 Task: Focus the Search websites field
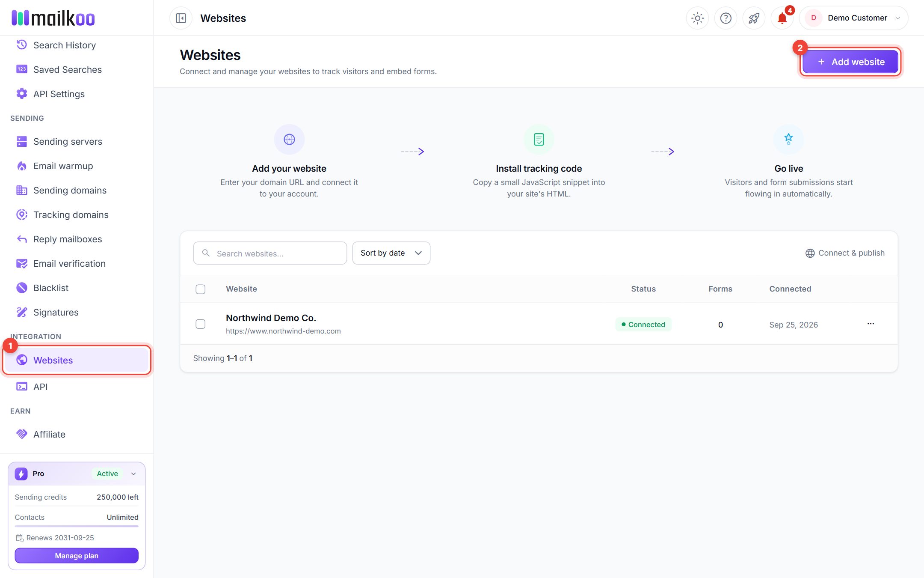tap(270, 253)
